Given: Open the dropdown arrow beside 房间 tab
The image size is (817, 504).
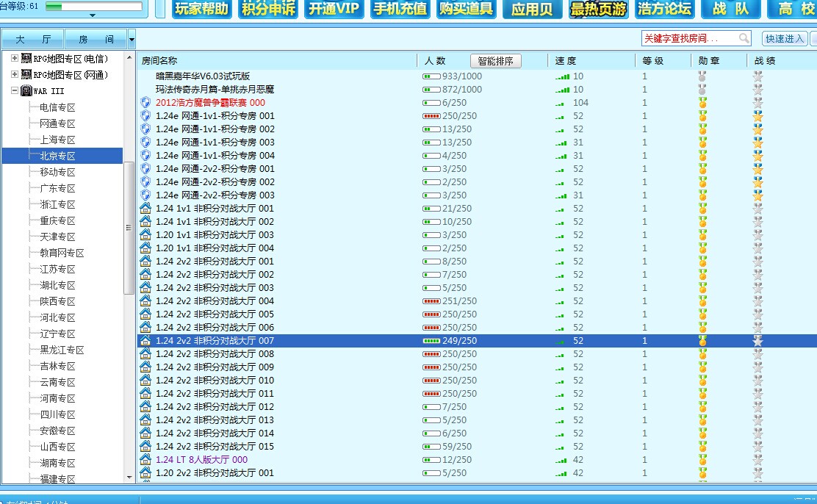Looking at the screenshot, I should pyautogui.click(x=132, y=39).
